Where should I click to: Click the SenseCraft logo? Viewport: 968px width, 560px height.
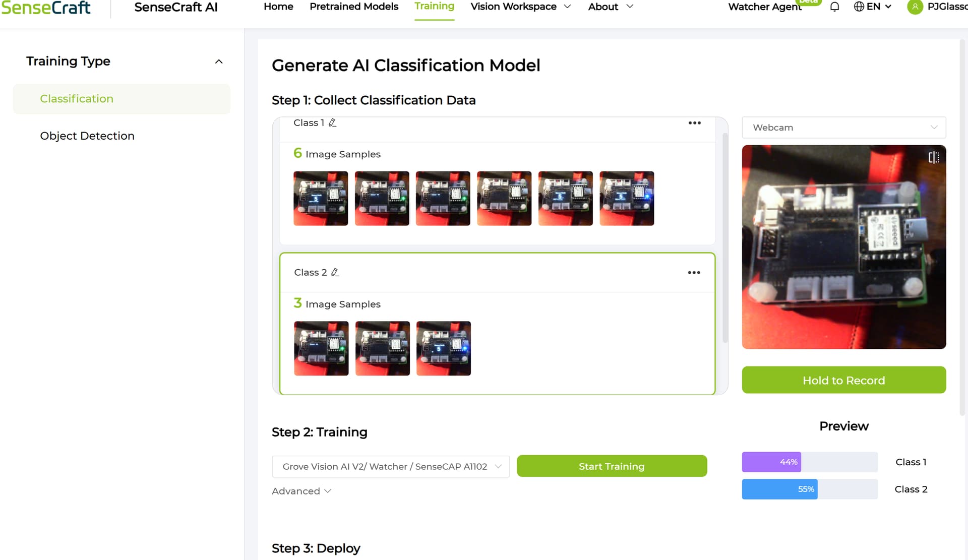click(x=46, y=8)
